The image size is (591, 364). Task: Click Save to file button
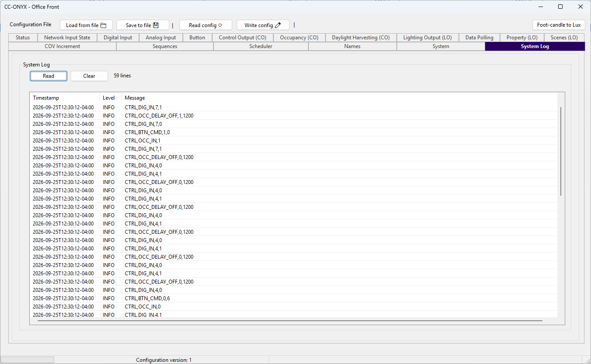point(143,25)
